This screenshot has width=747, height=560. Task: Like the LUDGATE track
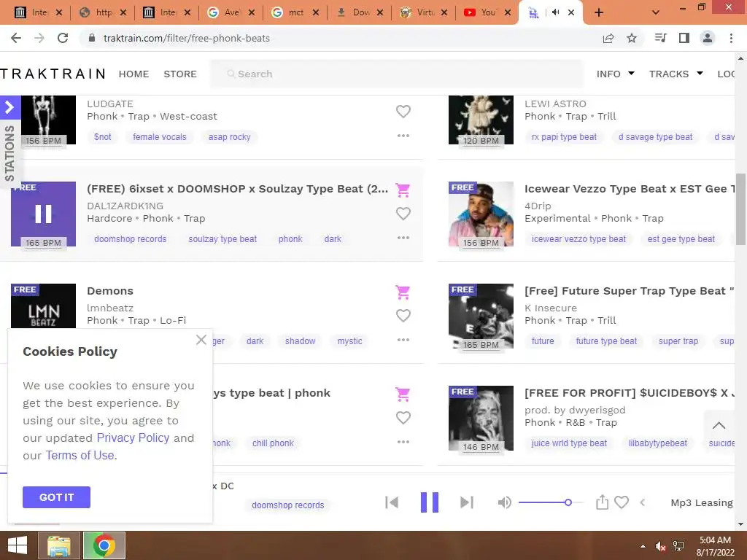(403, 111)
